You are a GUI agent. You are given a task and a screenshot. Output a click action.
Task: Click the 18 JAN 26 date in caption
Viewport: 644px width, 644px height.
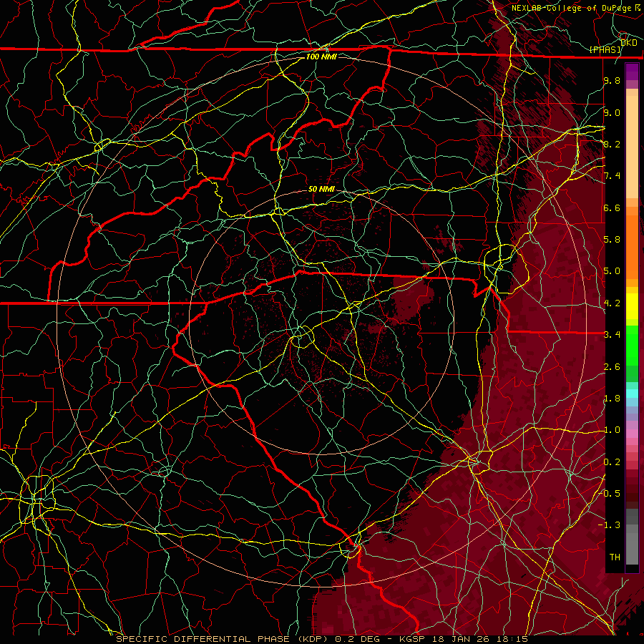[x=461, y=639]
